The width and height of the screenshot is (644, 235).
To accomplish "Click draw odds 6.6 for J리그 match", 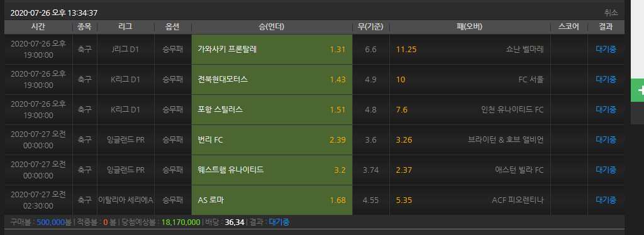I will click(371, 49).
